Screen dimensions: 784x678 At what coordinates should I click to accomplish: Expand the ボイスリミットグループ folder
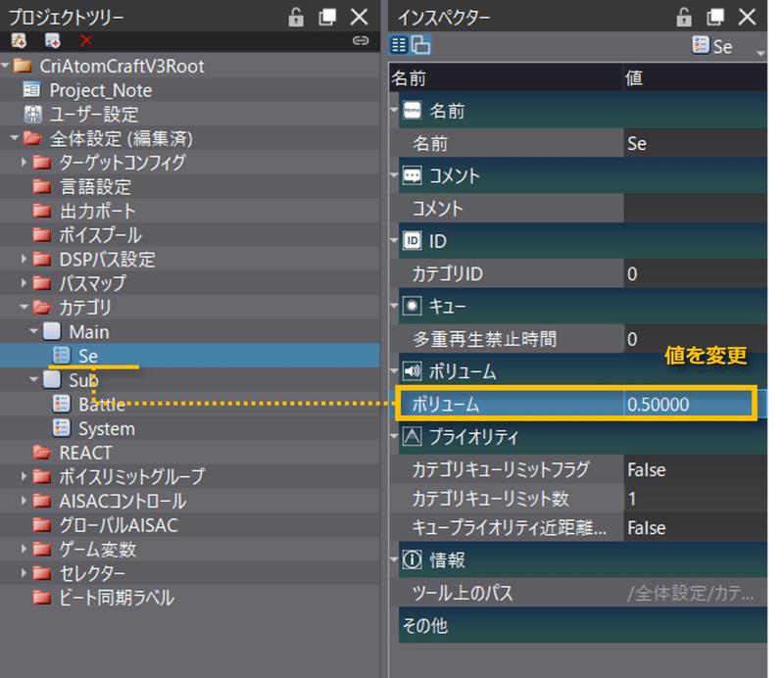pyautogui.click(x=24, y=476)
